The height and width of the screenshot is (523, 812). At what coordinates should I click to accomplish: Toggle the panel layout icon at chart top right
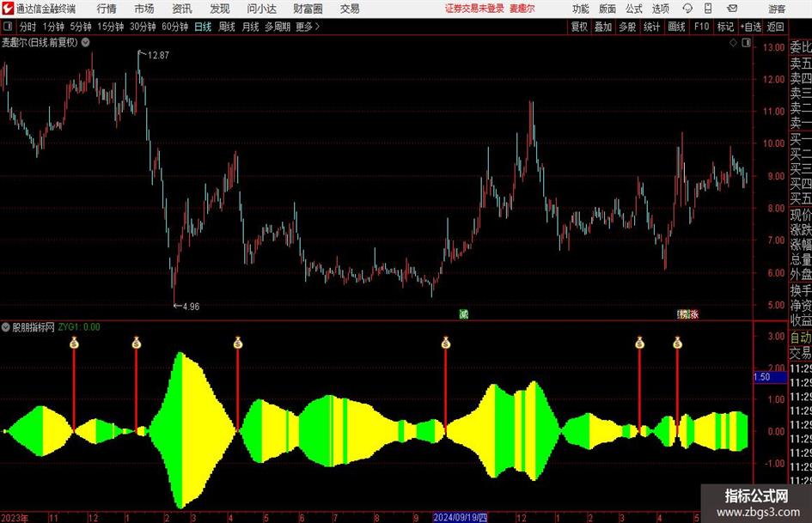(746, 43)
